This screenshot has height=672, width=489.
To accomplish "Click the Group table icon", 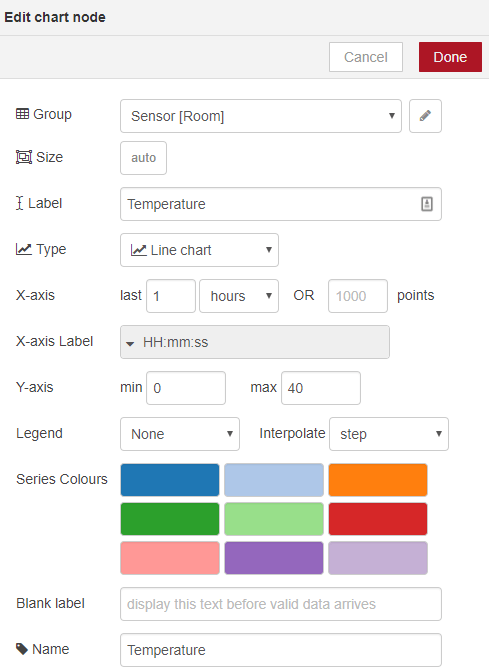I will click(23, 114).
